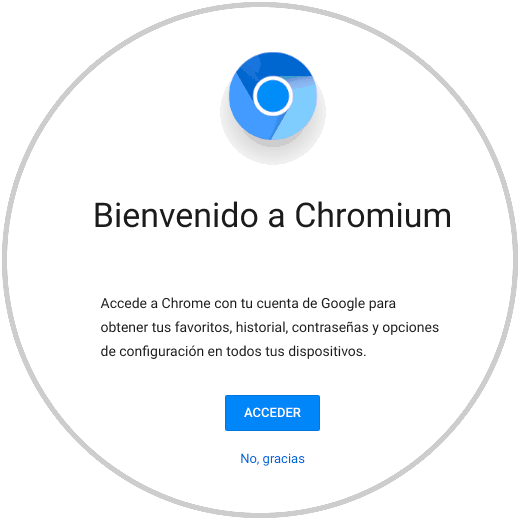Click the word Accede starting the description
520x520 pixels.
click(x=124, y=304)
